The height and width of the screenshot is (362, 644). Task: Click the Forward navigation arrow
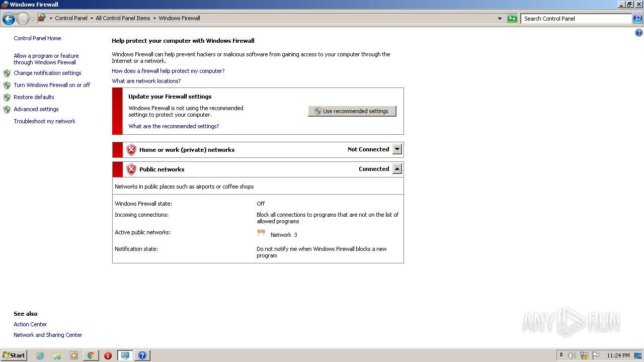tap(23, 19)
